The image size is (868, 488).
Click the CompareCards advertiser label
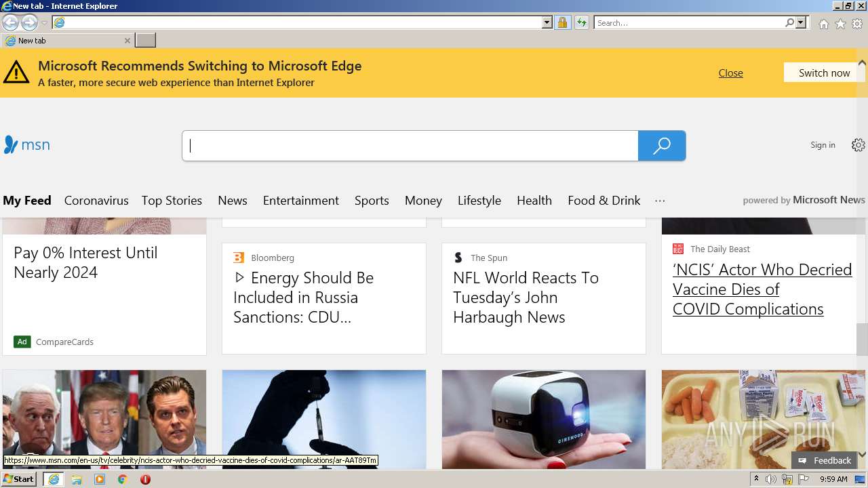(64, 342)
